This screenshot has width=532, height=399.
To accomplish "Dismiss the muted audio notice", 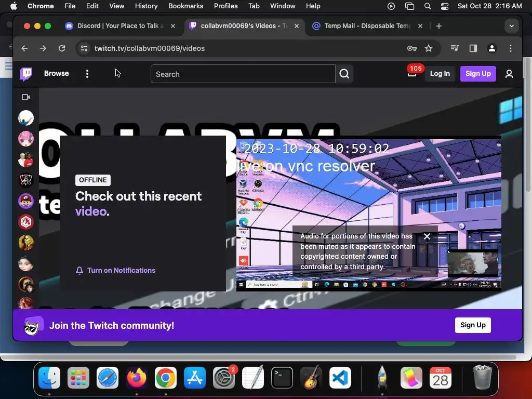I will (427, 236).
